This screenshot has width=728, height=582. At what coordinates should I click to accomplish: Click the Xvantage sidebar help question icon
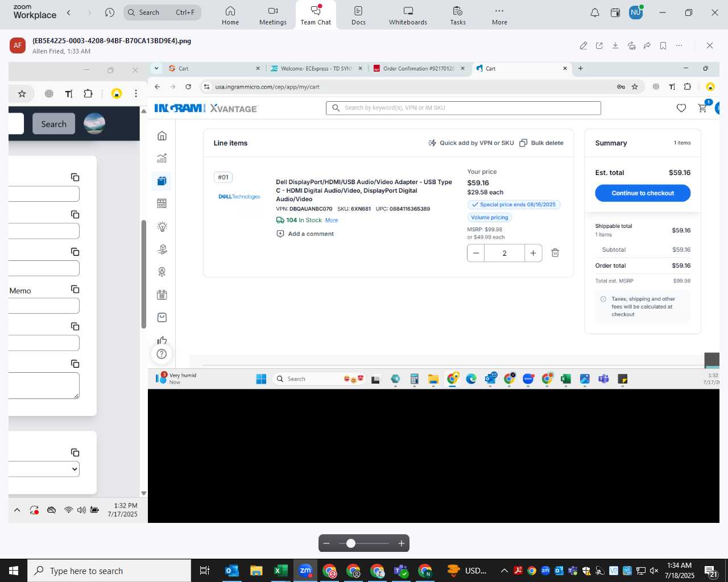pyautogui.click(x=162, y=354)
